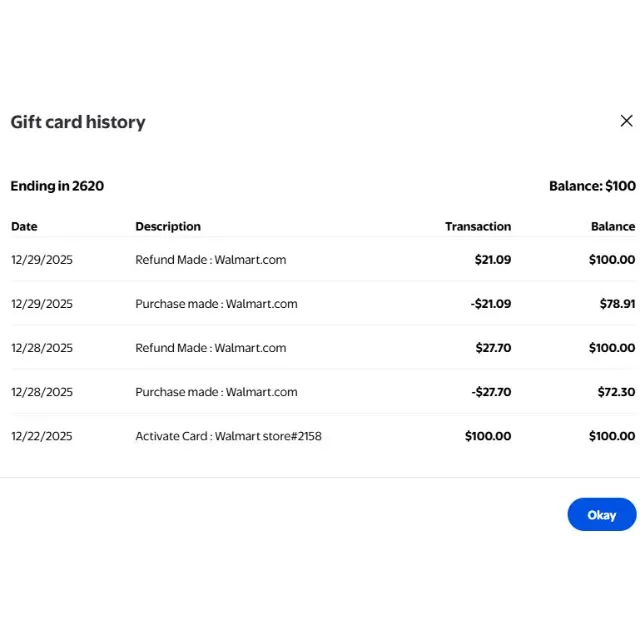Click the -$27.70 transaction amount
This screenshot has width=640, height=640.
[490, 392]
